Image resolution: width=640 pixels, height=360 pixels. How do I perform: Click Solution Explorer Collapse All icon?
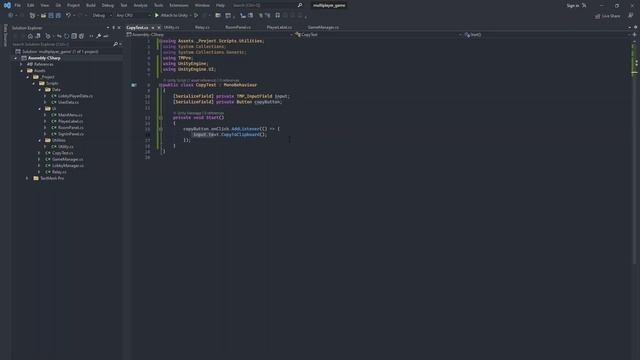[x=74, y=36]
